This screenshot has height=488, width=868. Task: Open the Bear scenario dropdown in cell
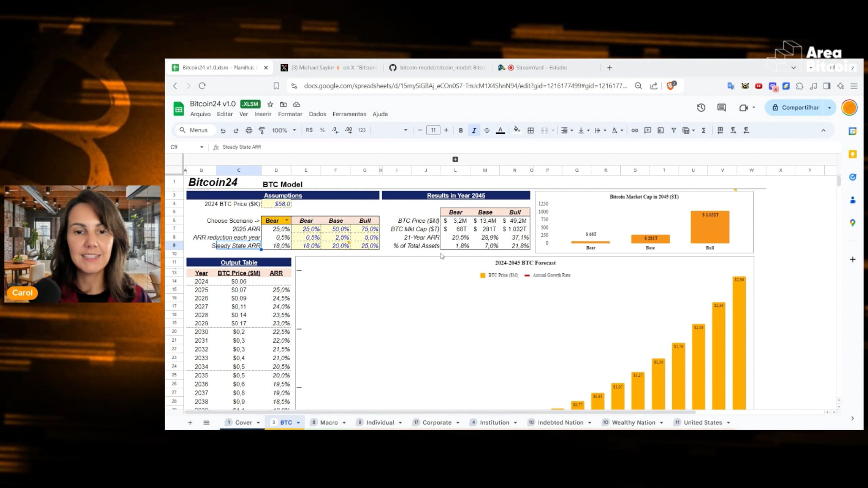(287, 221)
